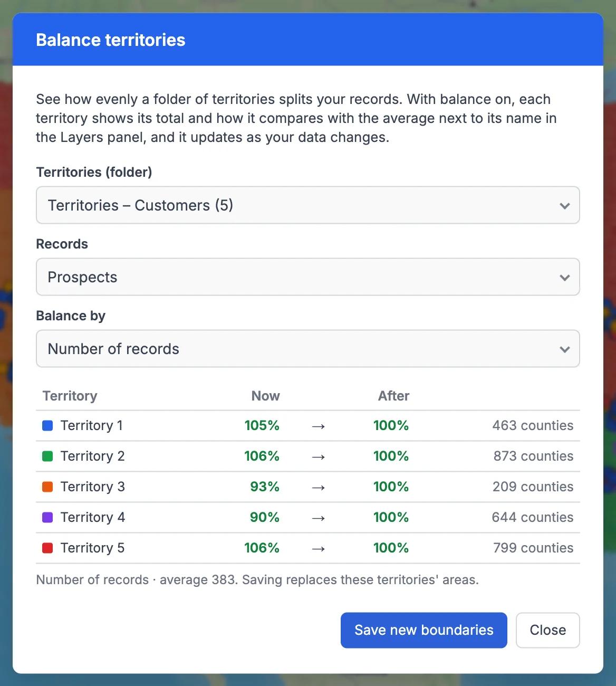The height and width of the screenshot is (686, 616).
Task: Click the purple Territory 4 color swatch
Action: (x=47, y=517)
